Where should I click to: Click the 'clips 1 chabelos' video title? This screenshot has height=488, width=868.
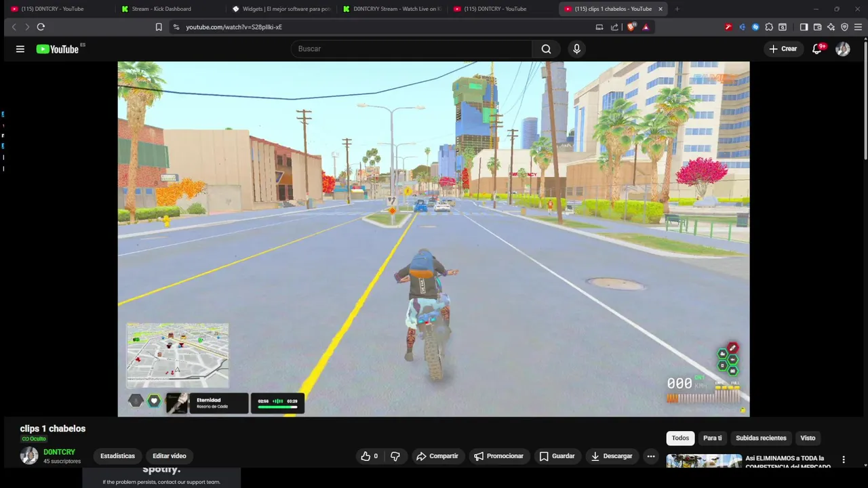53,428
